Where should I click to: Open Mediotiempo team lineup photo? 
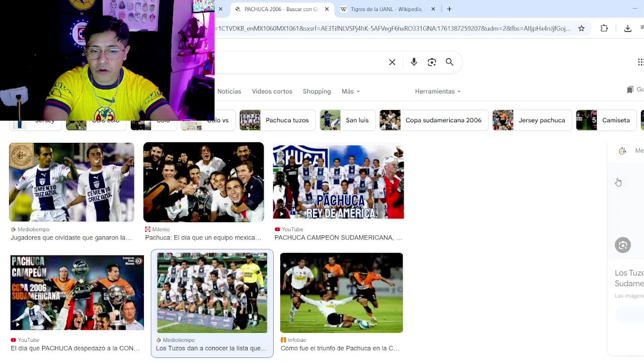pyautogui.click(x=212, y=293)
